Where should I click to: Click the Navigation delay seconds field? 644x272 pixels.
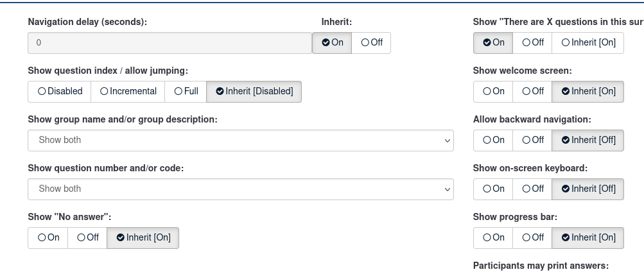tap(170, 43)
